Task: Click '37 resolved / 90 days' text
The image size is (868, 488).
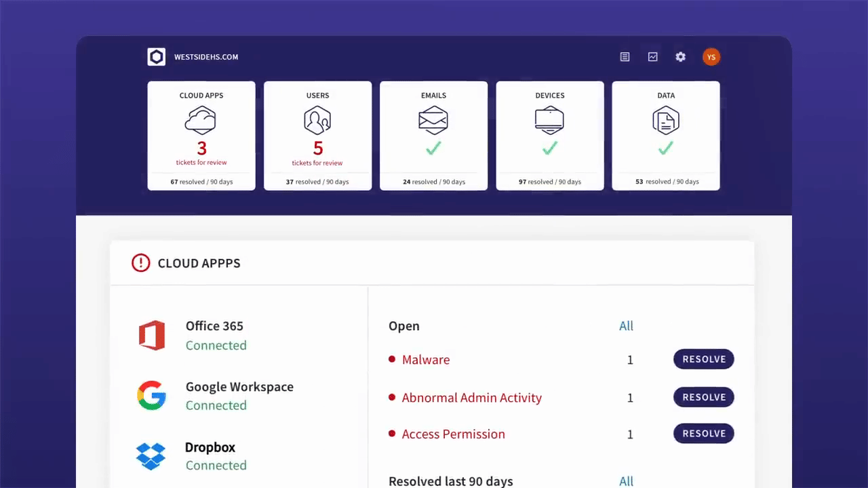Action: point(317,182)
